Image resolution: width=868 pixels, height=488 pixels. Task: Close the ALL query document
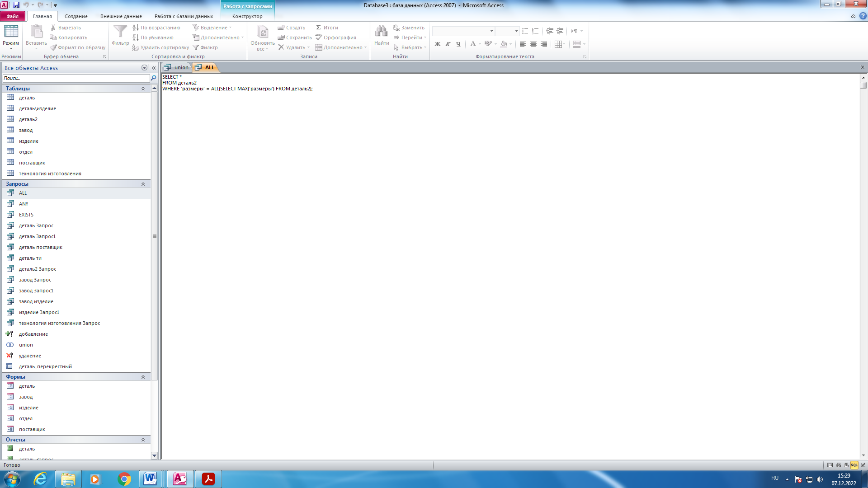pos(862,67)
